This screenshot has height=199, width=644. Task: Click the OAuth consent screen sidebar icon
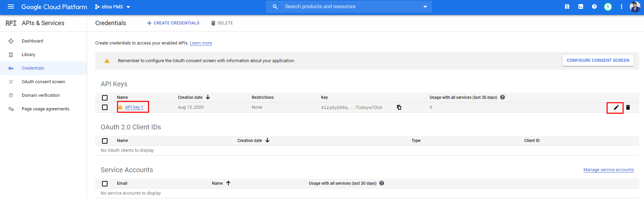coord(11,82)
